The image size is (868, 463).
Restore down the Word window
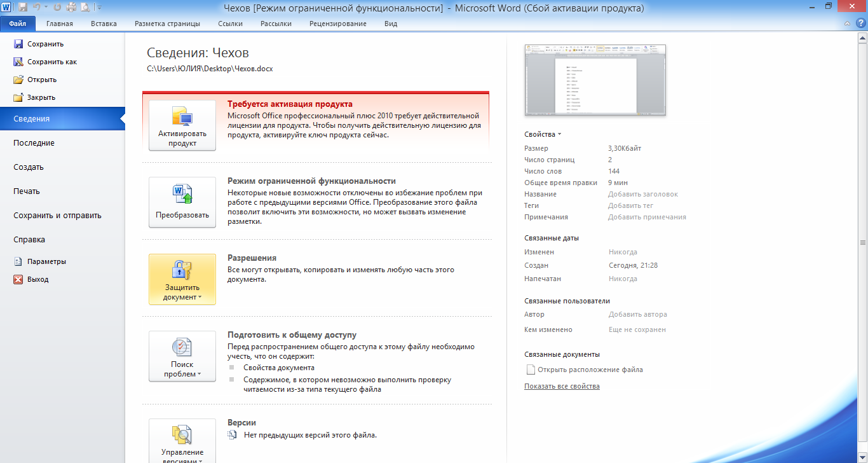828,6
